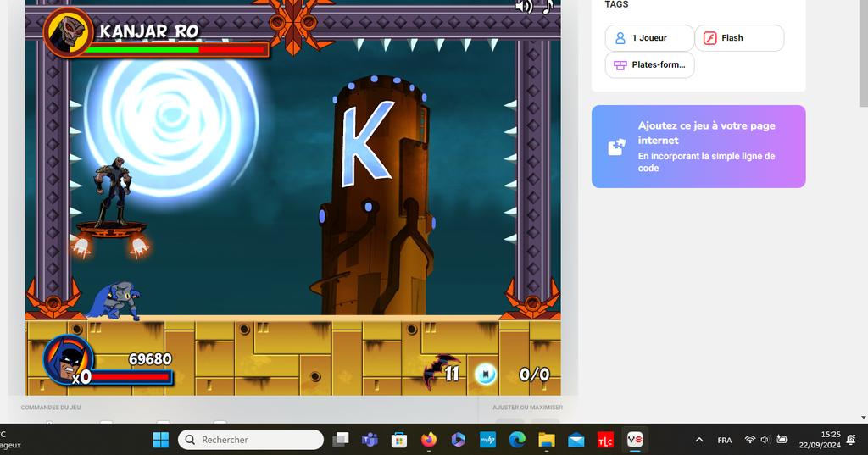Screen dimensions: 868x455
Task: Click the glowing blue orb collectible icon
Action: coord(486,374)
